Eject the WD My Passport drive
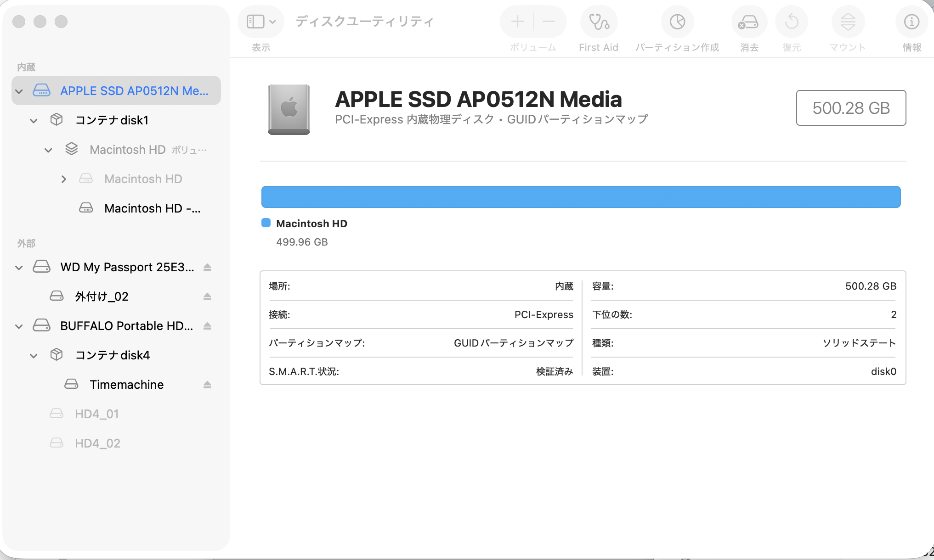The height and width of the screenshot is (560, 934). coord(207,267)
